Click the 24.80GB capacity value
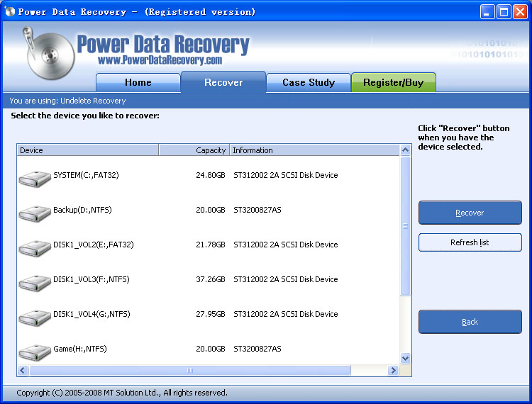 (211, 175)
